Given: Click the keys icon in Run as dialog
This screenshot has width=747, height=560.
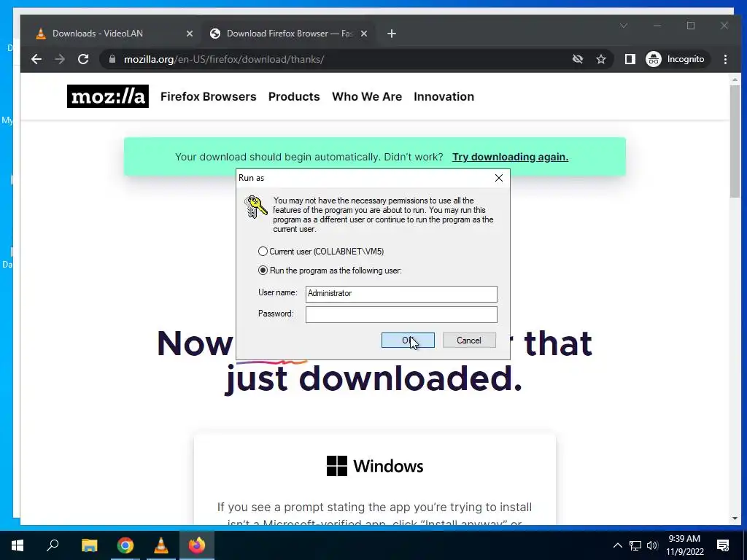Looking at the screenshot, I should coord(256,207).
